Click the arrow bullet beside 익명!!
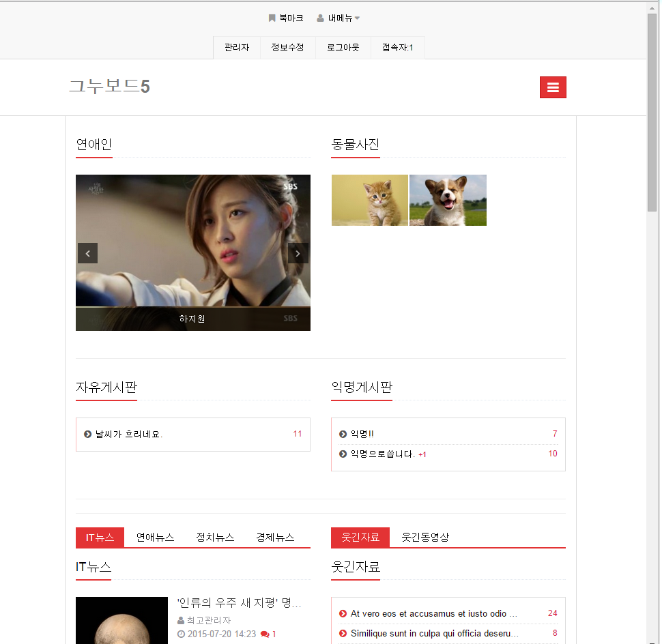 click(x=343, y=435)
